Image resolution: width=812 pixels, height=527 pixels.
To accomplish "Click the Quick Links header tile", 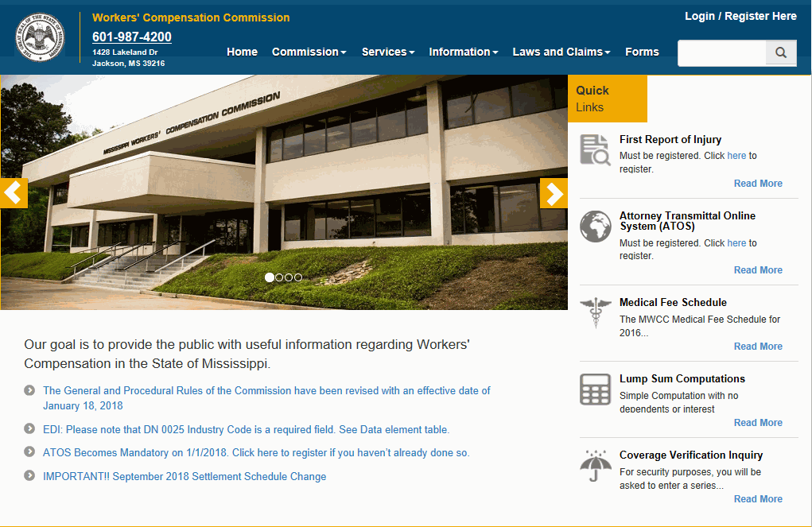I will [608, 99].
